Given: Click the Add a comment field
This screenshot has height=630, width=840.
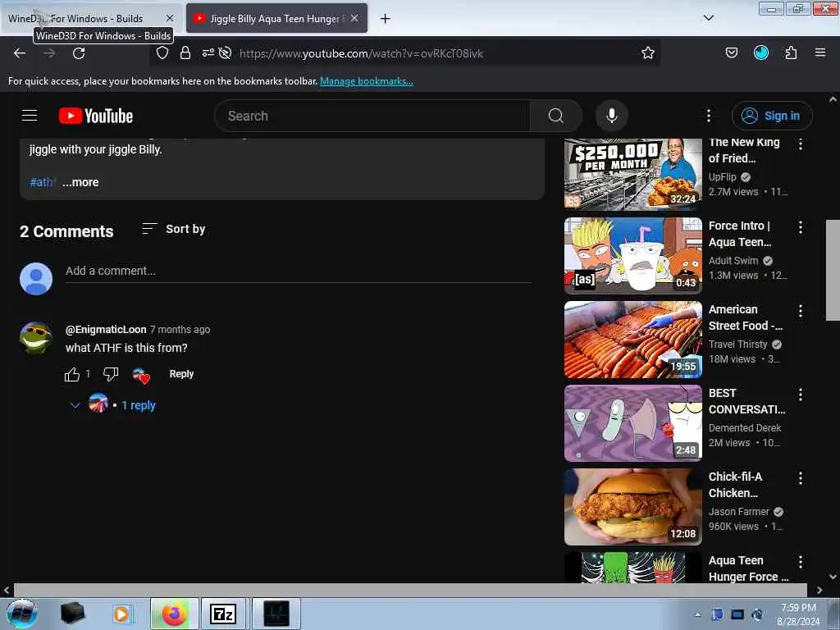Looking at the screenshot, I should point(298,271).
